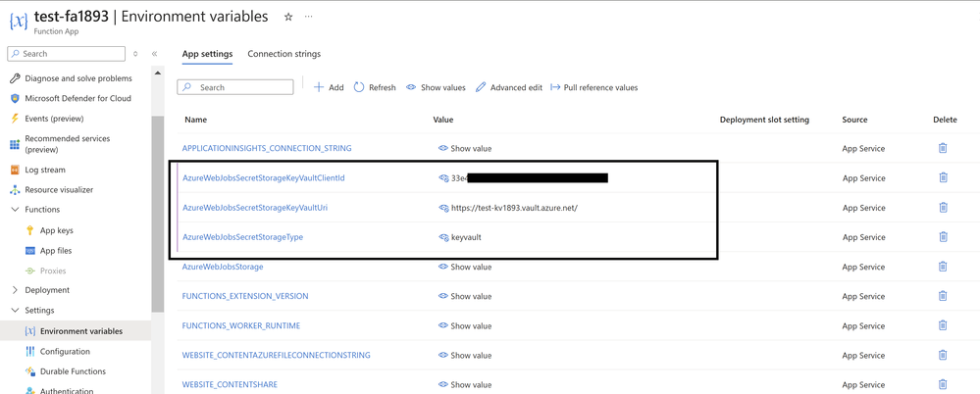Open FUNCTIONS_WORKER_RUNTIME setting

[241, 325]
